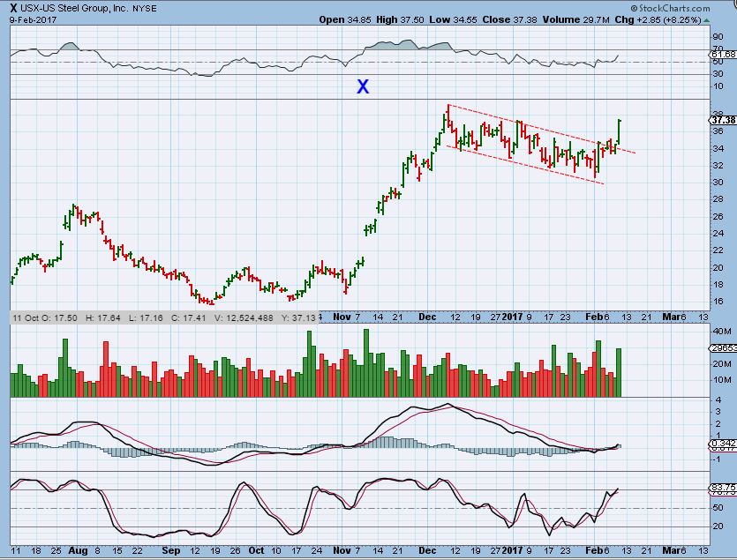Click the 24 label on price axis
Viewport: 737px width, 560px height.
click(x=718, y=233)
